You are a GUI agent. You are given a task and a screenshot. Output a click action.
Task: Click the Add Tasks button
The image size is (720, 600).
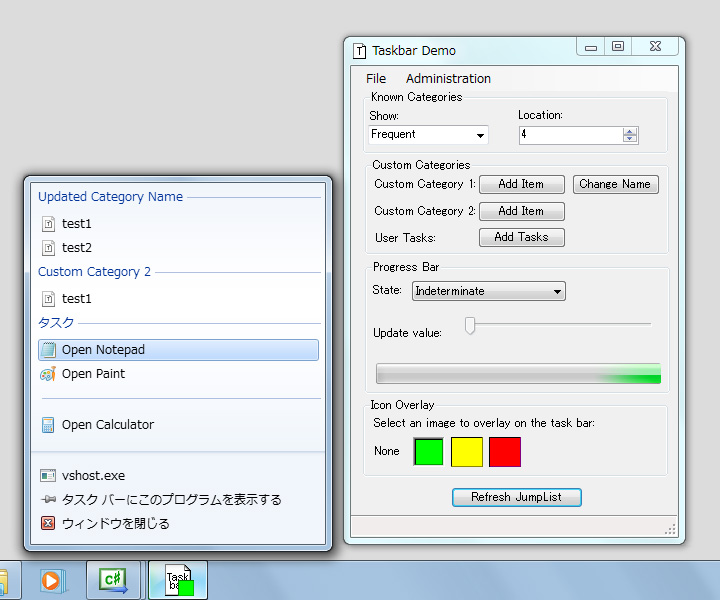pyautogui.click(x=522, y=237)
